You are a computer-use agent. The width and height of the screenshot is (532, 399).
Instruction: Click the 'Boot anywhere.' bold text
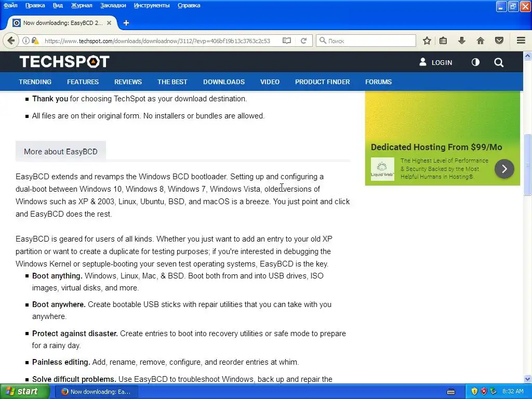pyautogui.click(x=59, y=304)
